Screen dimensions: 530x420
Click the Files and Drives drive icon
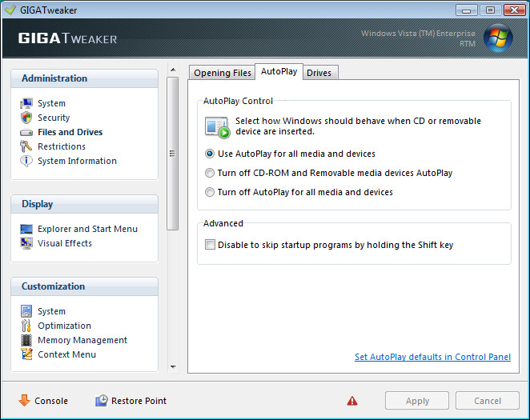(x=26, y=132)
